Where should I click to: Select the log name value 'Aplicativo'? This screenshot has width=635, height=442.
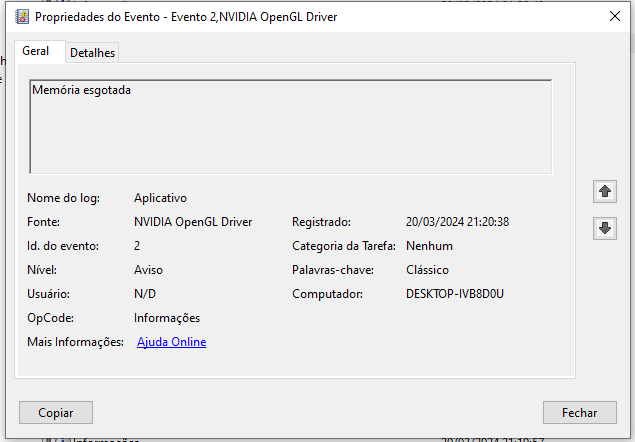pyautogui.click(x=160, y=198)
